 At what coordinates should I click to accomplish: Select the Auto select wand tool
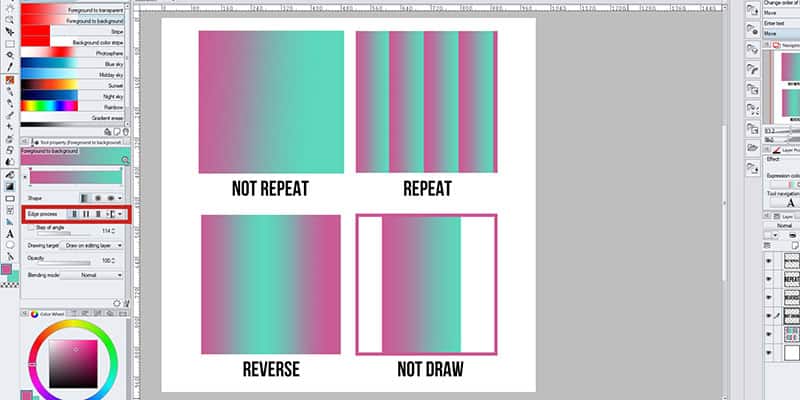pos(9,56)
